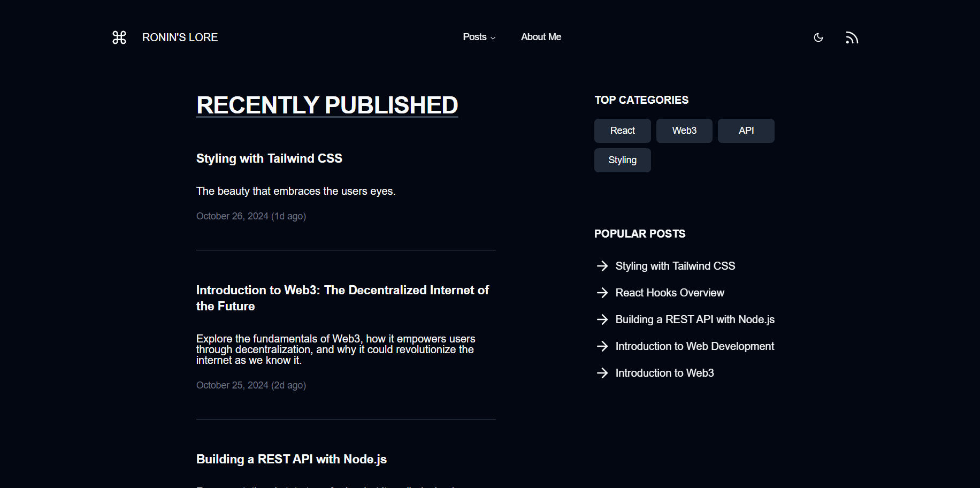The width and height of the screenshot is (980, 488).
Task: Click the arrow beside React Hooks Overview
Action: click(602, 293)
